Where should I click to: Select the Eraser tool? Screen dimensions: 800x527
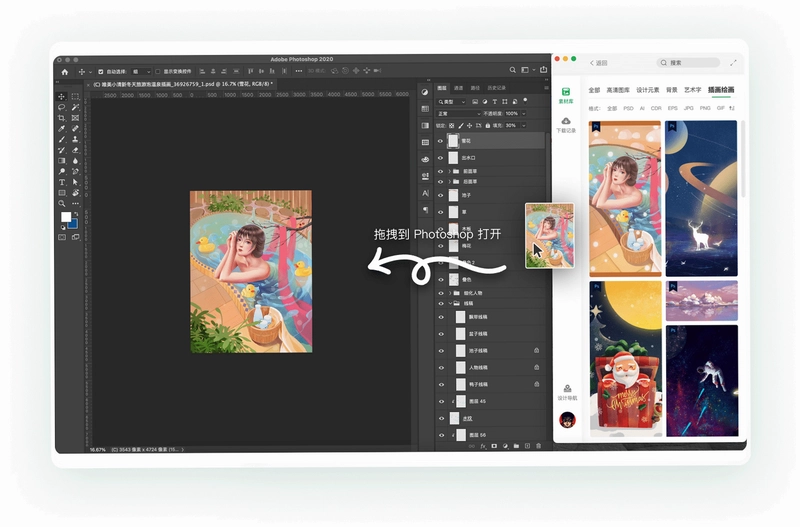(x=76, y=150)
